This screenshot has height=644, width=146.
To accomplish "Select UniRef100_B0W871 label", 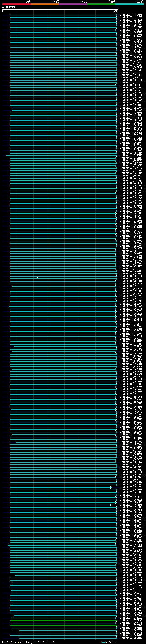I will tap(131, 603).
